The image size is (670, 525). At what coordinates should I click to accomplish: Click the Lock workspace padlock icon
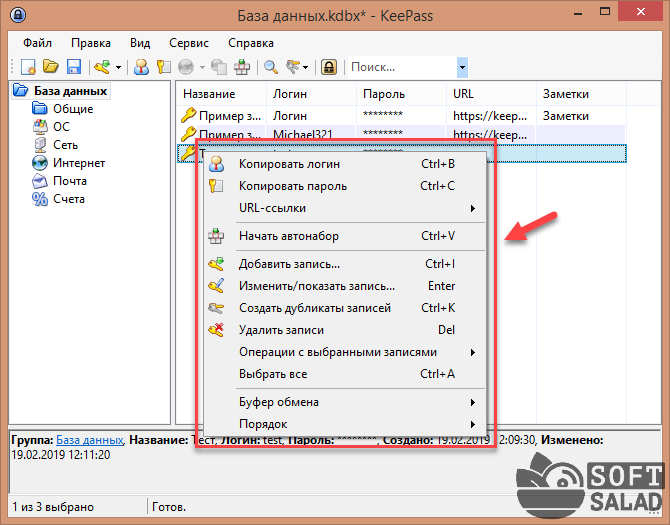pos(329,67)
